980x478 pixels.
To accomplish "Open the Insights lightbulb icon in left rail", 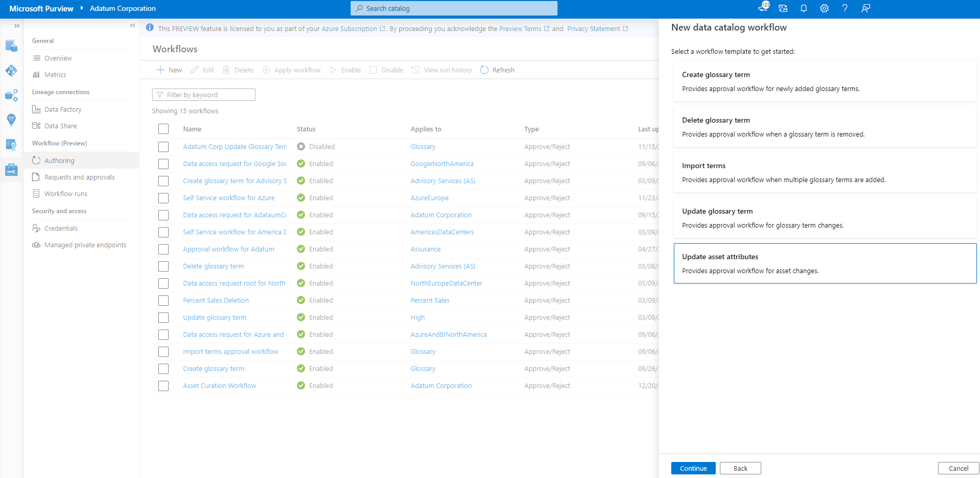I will (x=11, y=119).
